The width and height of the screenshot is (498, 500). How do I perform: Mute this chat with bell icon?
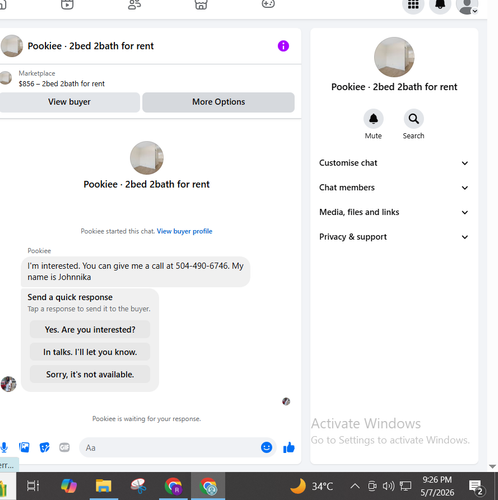pos(373,119)
